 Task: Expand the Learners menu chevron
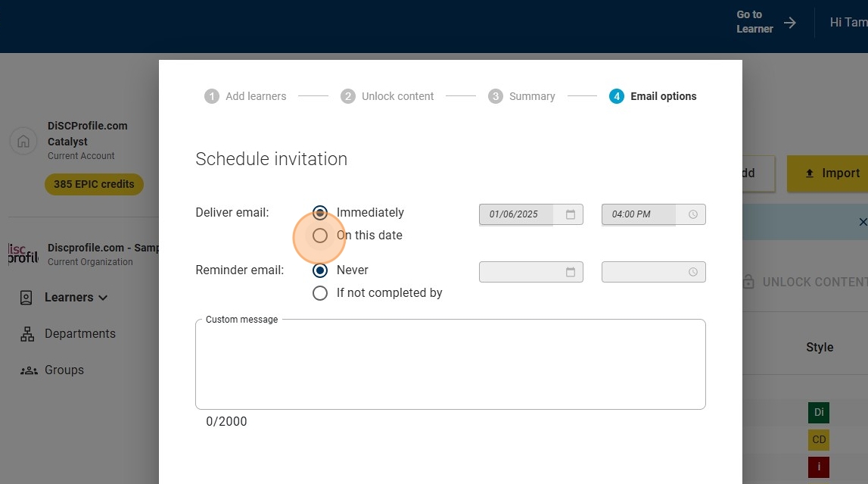click(103, 298)
